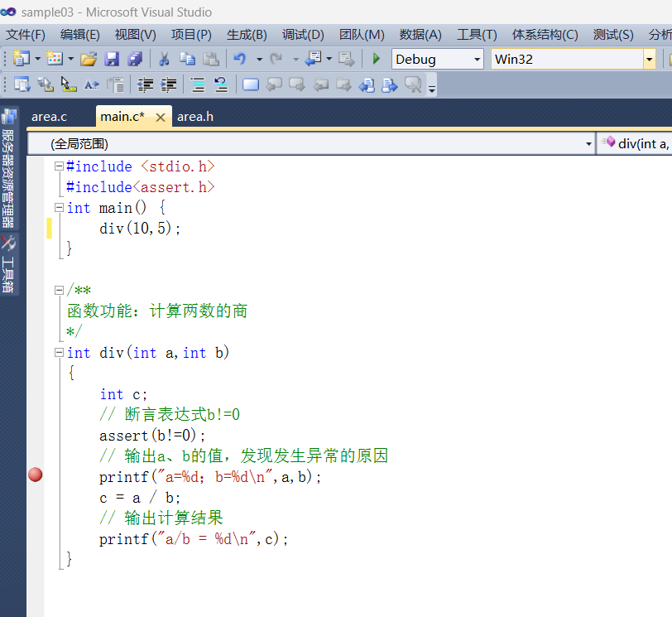Open the 生成(B) menu
This screenshot has height=617, width=672.
click(x=247, y=35)
